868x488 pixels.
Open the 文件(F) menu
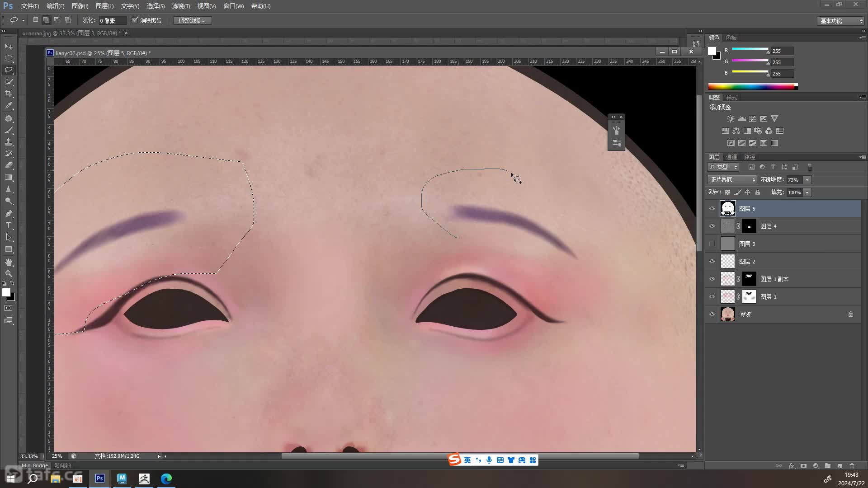click(30, 6)
